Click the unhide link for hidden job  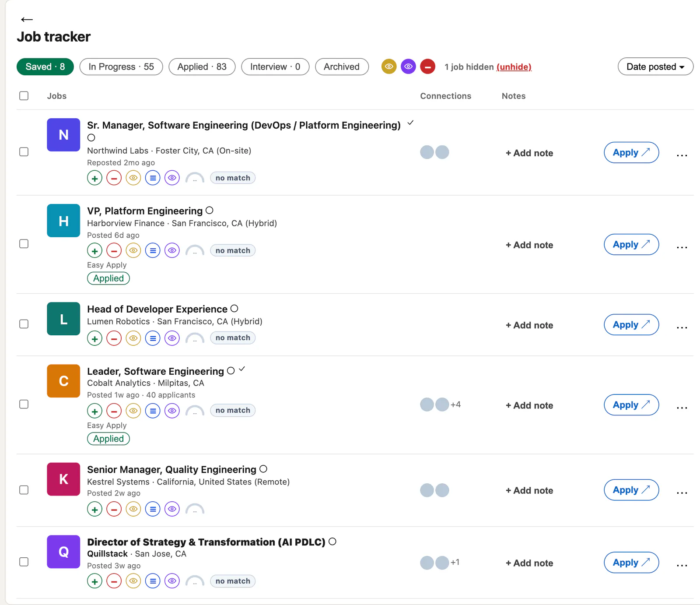click(x=514, y=67)
